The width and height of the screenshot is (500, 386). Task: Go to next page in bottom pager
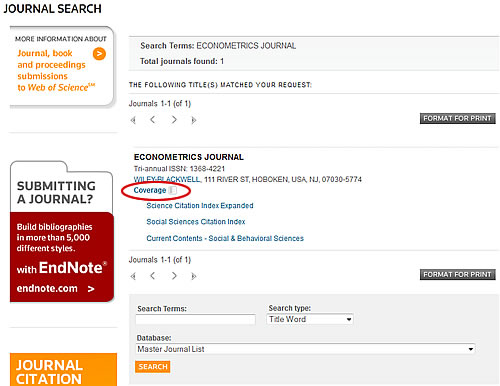[x=174, y=276]
